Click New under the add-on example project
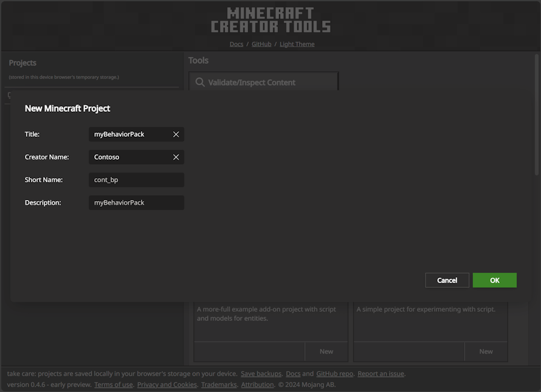The height and width of the screenshot is (392, 541). point(326,351)
